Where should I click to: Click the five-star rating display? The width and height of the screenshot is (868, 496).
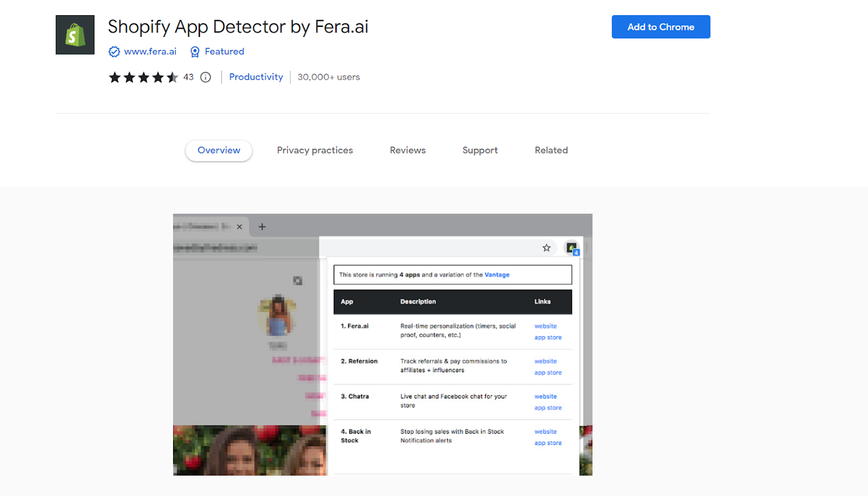(x=143, y=77)
